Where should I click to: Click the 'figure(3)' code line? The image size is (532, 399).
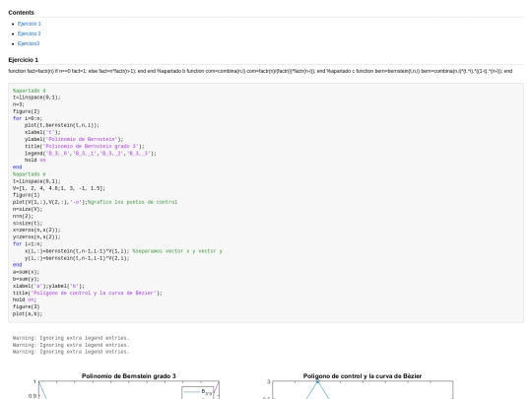tap(27, 306)
